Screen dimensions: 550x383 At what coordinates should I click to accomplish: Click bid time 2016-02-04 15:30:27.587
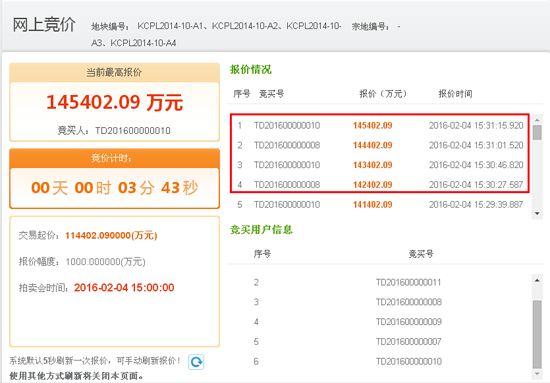pos(476,184)
